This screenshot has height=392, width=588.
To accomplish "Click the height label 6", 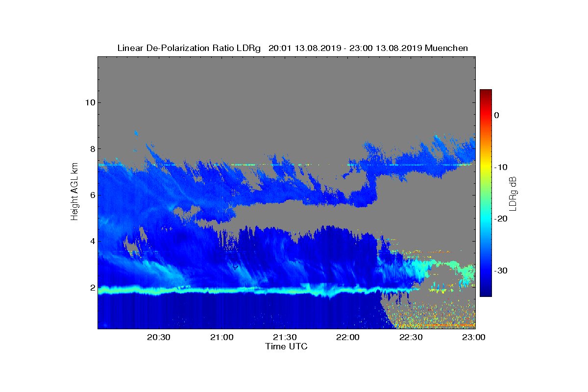I will pyautogui.click(x=92, y=195).
